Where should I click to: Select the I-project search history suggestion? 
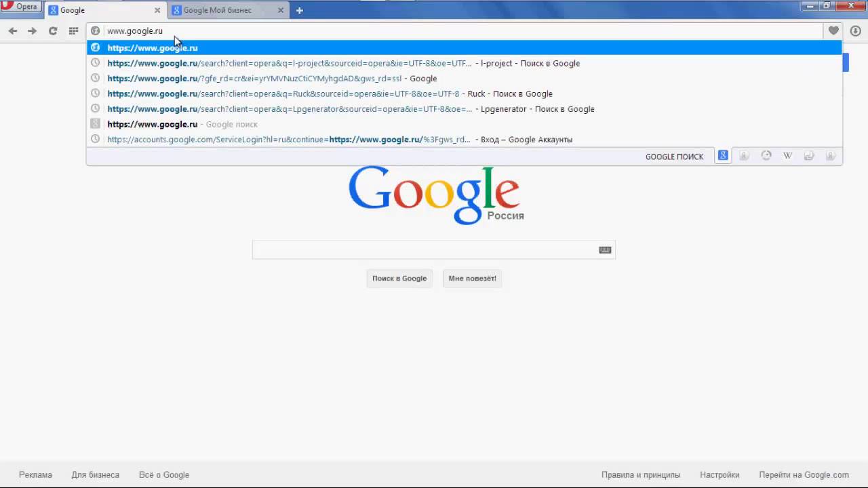(x=465, y=63)
